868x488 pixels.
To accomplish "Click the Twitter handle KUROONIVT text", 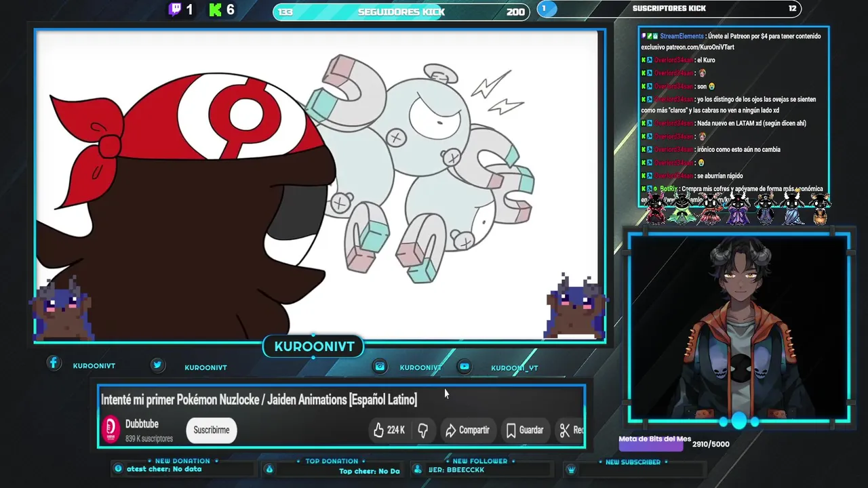I will click(x=205, y=367).
